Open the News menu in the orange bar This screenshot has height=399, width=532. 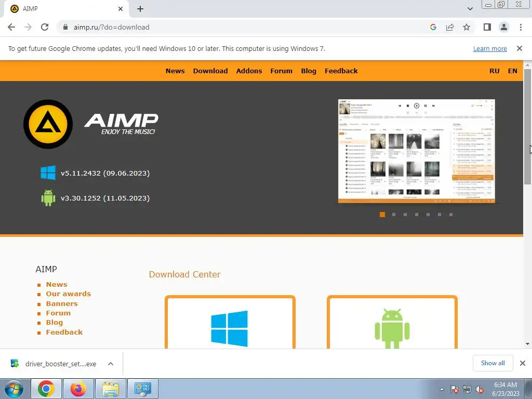tap(175, 71)
